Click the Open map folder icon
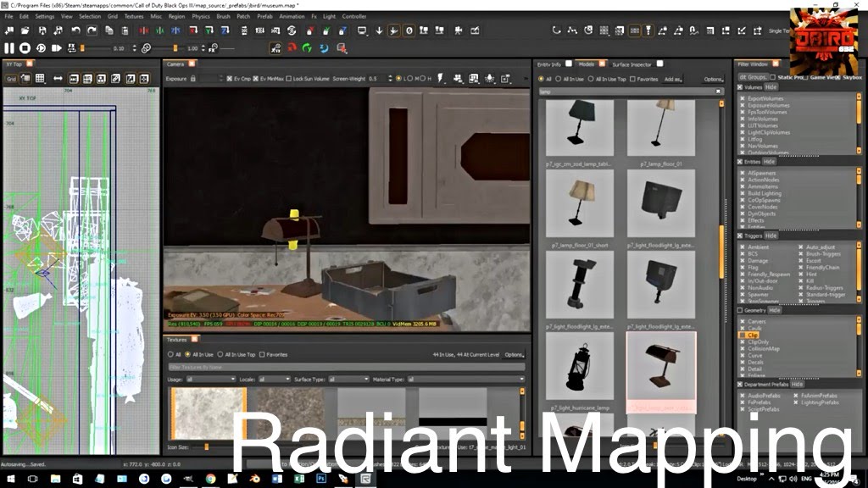Screen dimensions: 868x488 tap(25, 31)
